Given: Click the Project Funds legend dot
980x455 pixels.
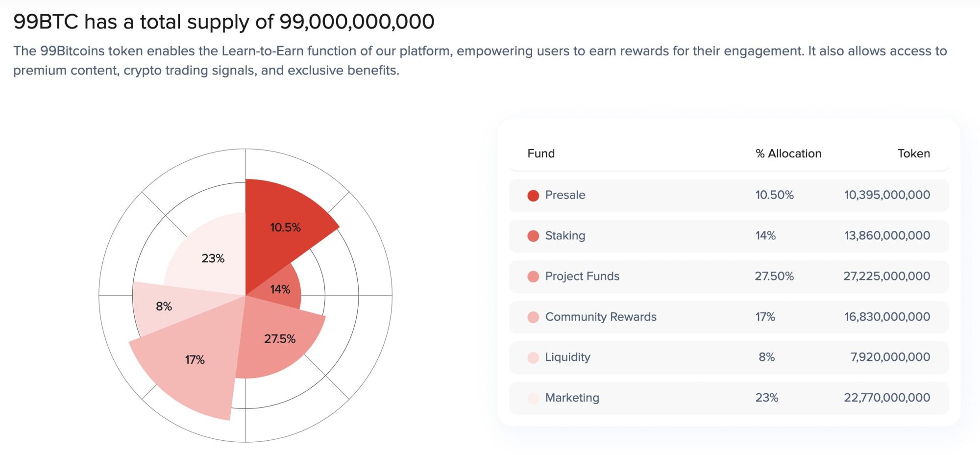Looking at the screenshot, I should coord(533,277).
